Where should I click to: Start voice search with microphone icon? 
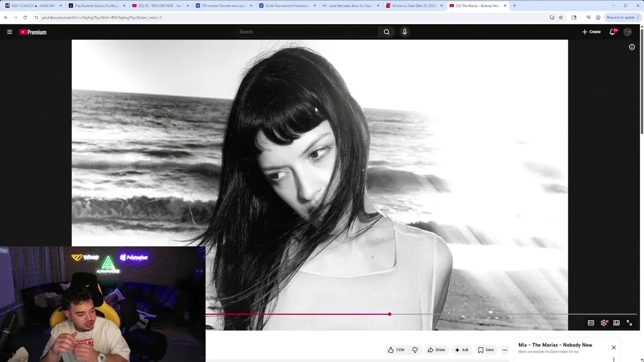click(x=405, y=32)
